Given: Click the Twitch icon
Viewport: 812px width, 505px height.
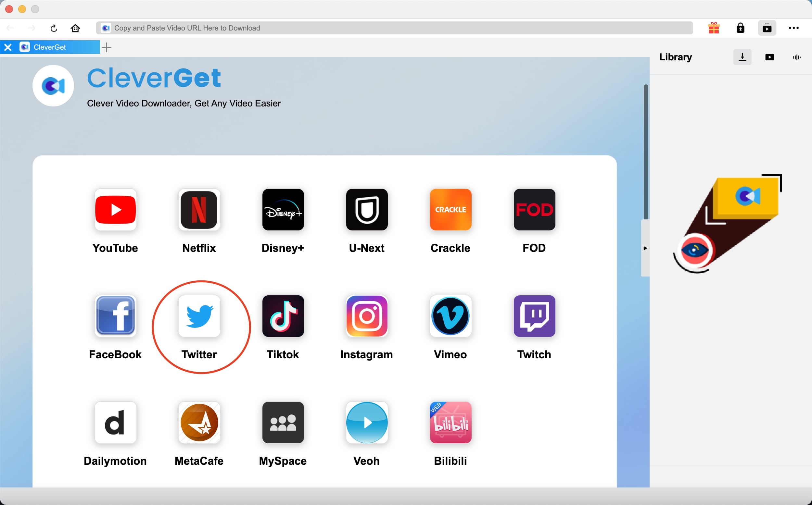Looking at the screenshot, I should tap(534, 316).
